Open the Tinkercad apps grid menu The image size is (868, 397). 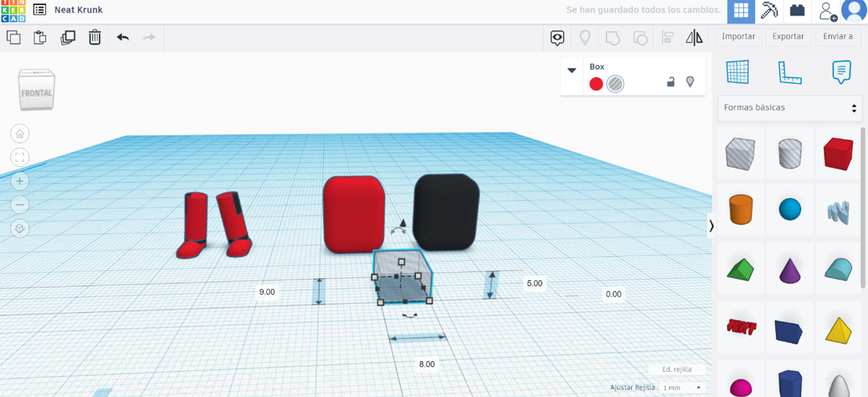pyautogui.click(x=740, y=11)
